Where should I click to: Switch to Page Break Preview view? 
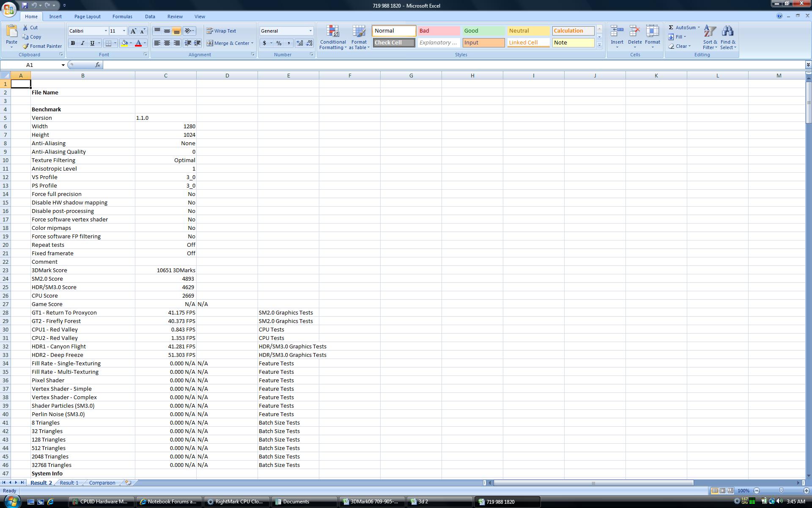click(x=731, y=491)
